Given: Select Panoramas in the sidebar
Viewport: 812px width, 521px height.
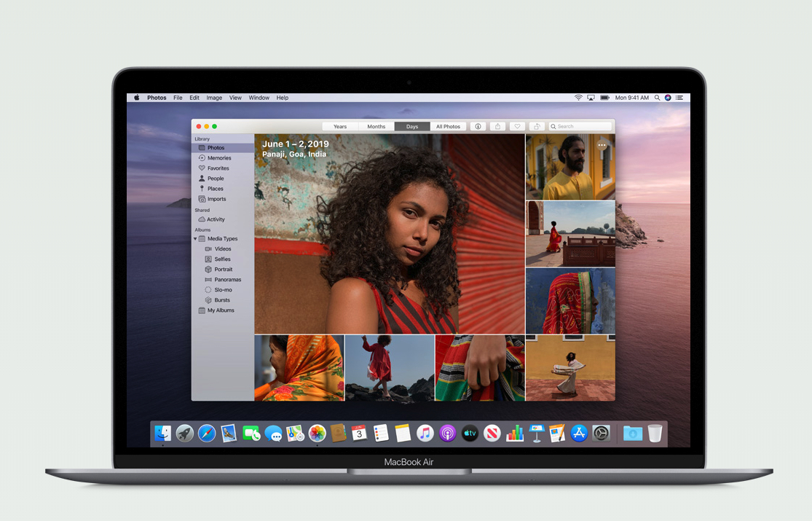Looking at the screenshot, I should pos(229,279).
